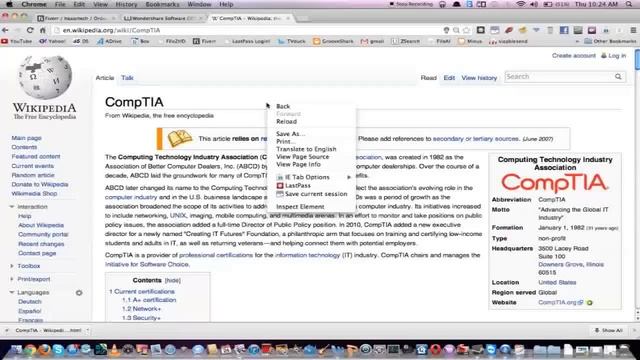Follow the professional certifications link
This screenshot has width=640, height=360.
[x=216, y=255]
